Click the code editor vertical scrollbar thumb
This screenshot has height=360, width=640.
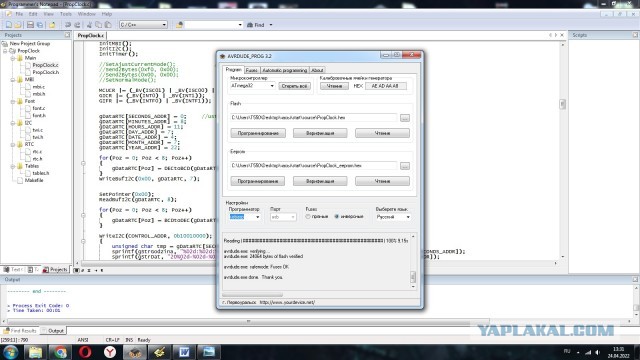coord(562,104)
